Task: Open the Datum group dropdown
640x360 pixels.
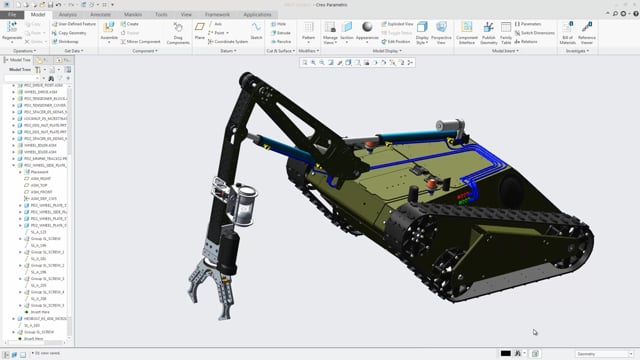Action: point(228,51)
